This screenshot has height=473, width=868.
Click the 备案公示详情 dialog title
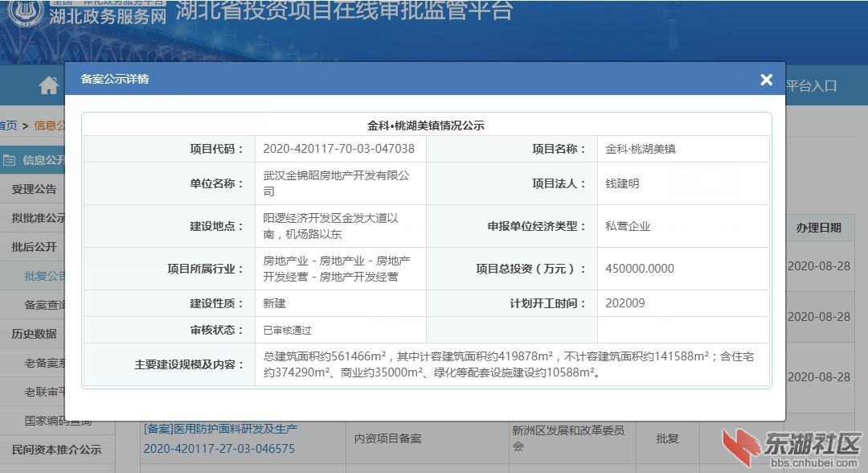coord(115,79)
